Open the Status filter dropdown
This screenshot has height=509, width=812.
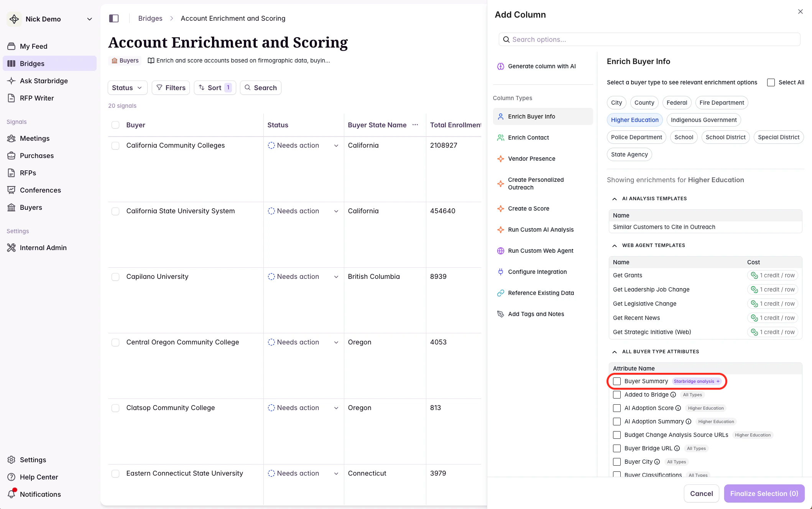(127, 88)
